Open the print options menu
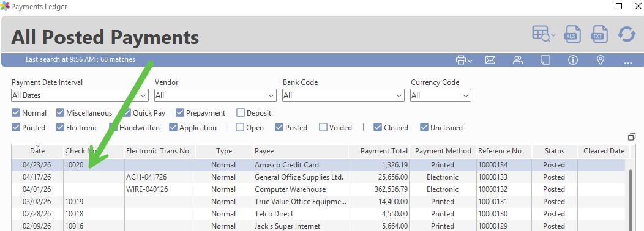 click(x=463, y=61)
